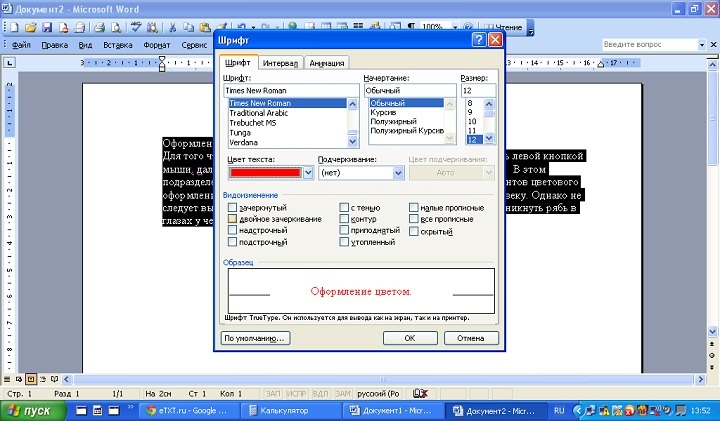
Task: Enable the скрытый checkbox
Action: (x=414, y=231)
